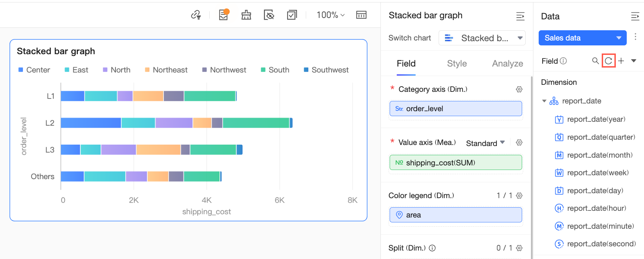Click the search field magnifier icon
644x259 pixels.
click(x=595, y=61)
